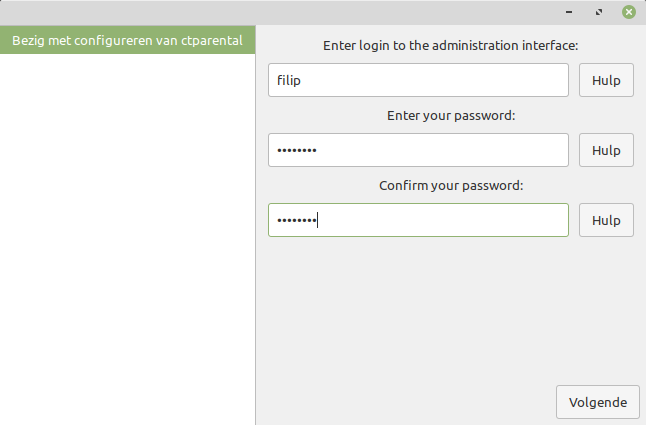Click the 'Confirm your password:' label
This screenshot has width=646, height=425.
coord(451,185)
